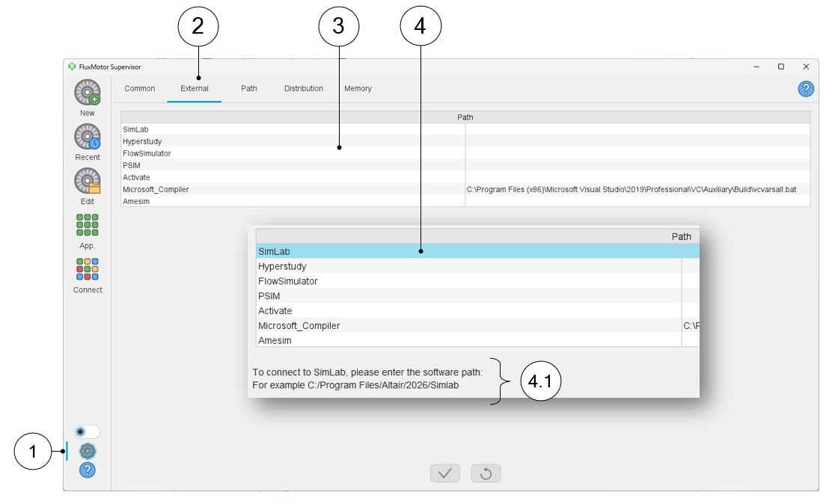
Task: Open the App. green grid icon
Action: click(87, 225)
